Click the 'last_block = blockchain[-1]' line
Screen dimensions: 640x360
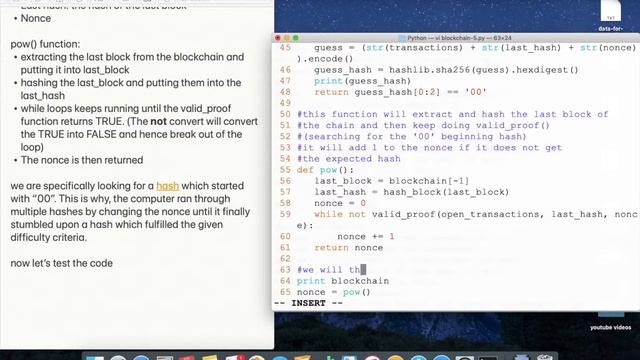(x=392, y=181)
